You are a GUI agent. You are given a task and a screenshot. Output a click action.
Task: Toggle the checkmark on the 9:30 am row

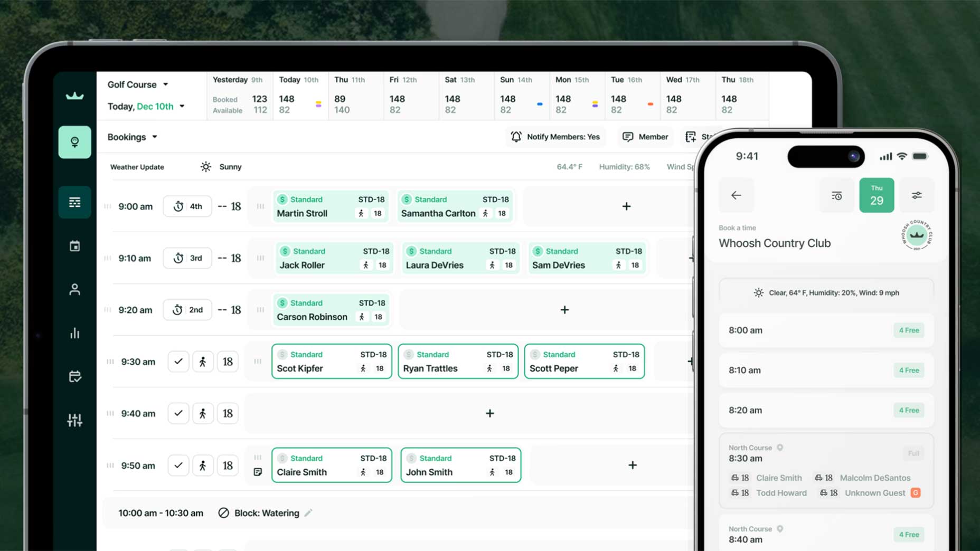[x=178, y=361]
